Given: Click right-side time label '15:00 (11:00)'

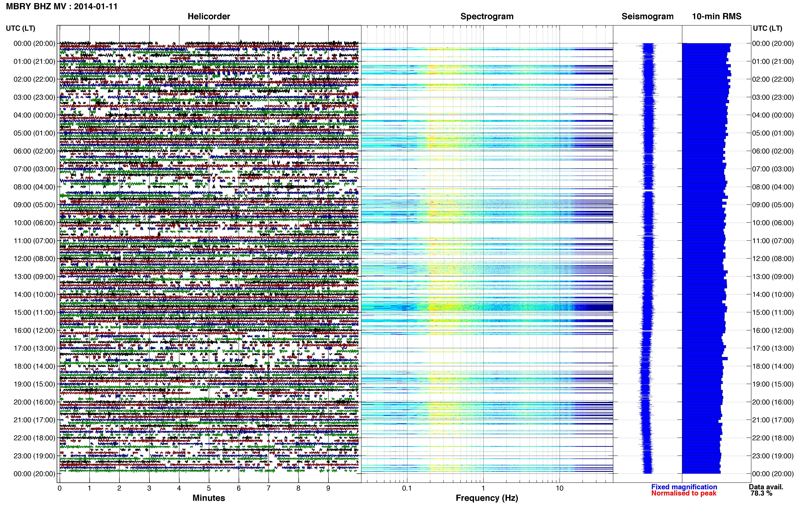Looking at the screenshot, I should [773, 312].
